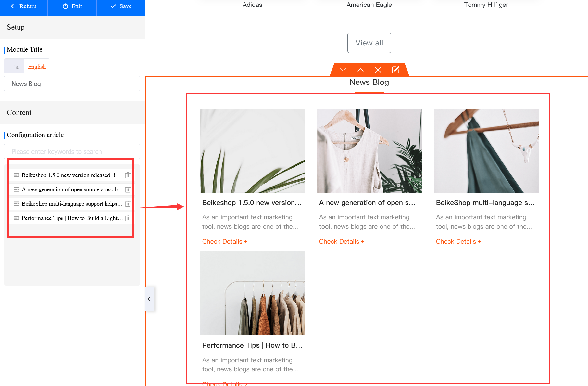The width and height of the screenshot is (588, 386).
Task: Open the clothing rack blog thumbnail
Action: 253,293
